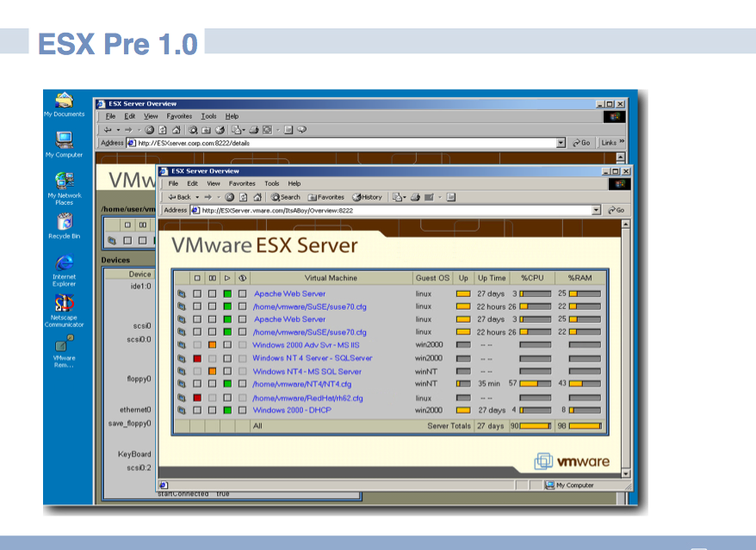Toggle red power-off box for Windows NT 4 Server - SQLServer
Image resolution: width=756 pixels, height=550 pixels.
[x=197, y=359]
